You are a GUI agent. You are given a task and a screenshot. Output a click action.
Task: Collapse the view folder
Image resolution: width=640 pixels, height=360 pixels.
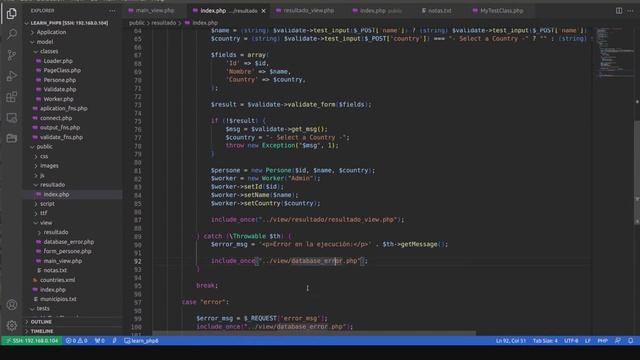(46, 223)
